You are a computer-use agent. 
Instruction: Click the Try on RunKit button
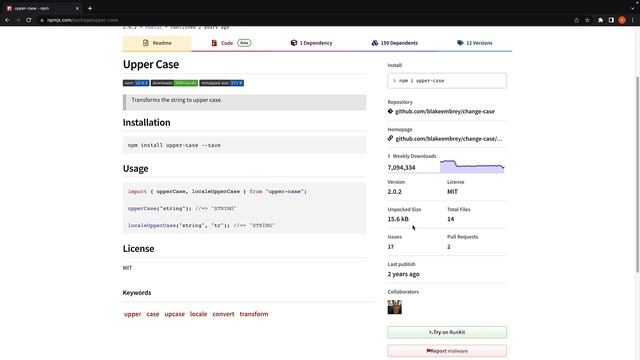pos(447,332)
